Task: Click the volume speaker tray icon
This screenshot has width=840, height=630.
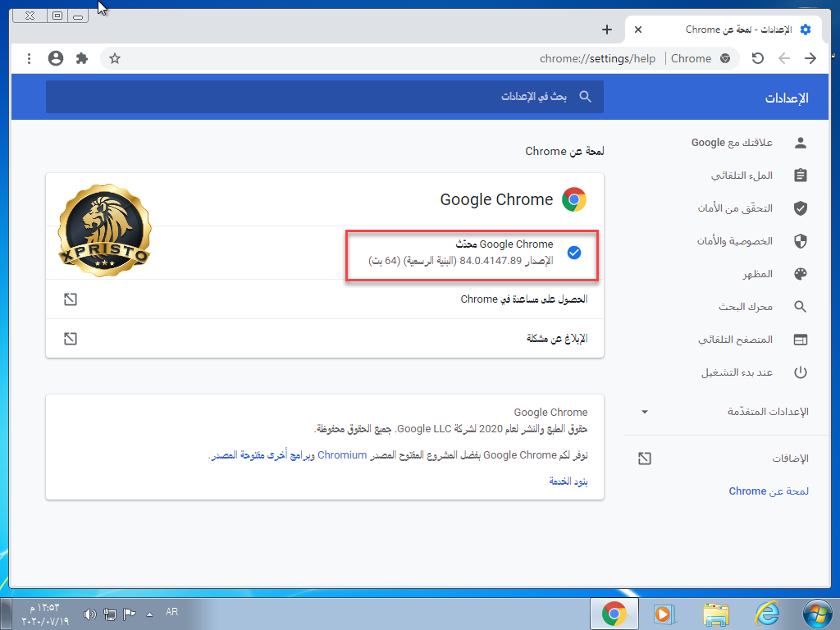Action: (90, 614)
